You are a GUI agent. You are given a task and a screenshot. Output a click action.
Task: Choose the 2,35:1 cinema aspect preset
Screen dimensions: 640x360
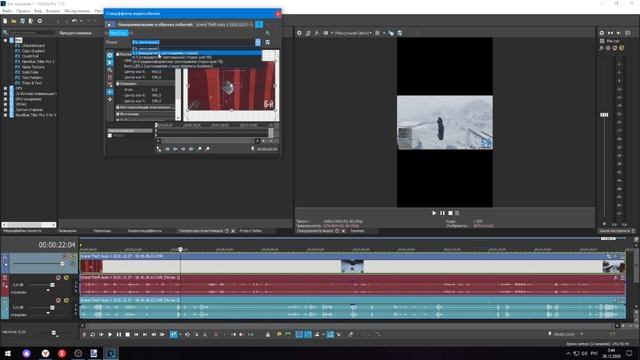[196, 66]
